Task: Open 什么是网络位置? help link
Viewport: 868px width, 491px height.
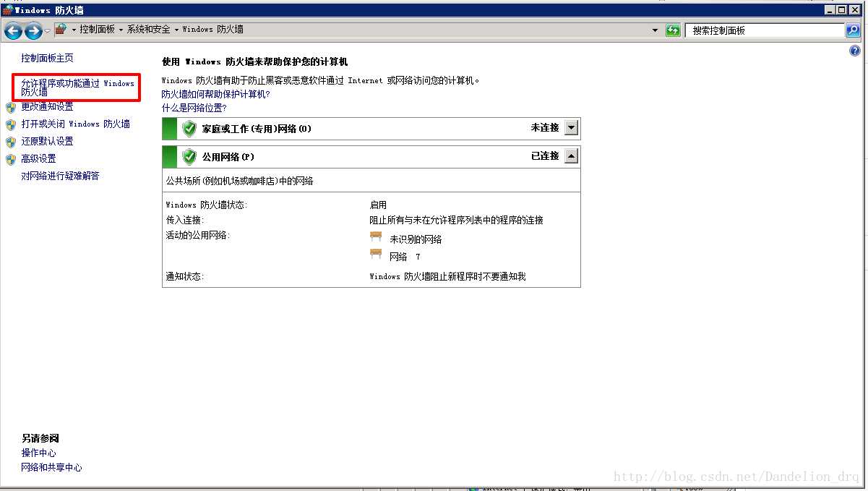Action: pos(194,108)
